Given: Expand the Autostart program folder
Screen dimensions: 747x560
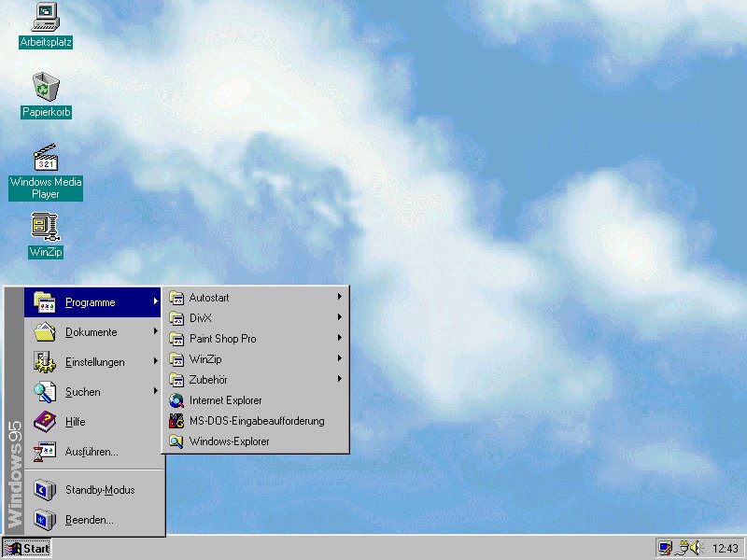Looking at the screenshot, I should tap(209, 298).
